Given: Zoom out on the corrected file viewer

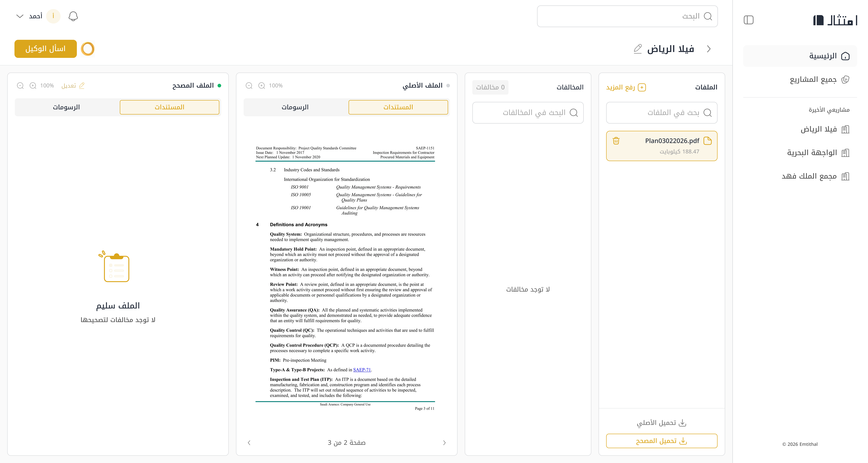Looking at the screenshot, I should (x=20, y=86).
